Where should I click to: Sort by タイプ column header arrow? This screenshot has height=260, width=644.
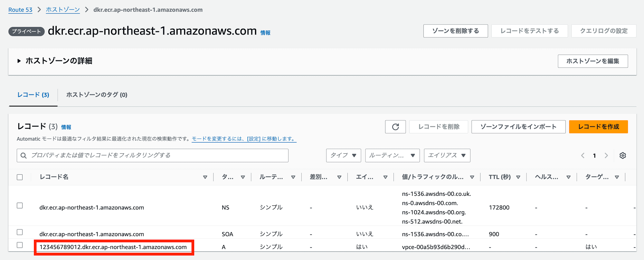(x=243, y=177)
